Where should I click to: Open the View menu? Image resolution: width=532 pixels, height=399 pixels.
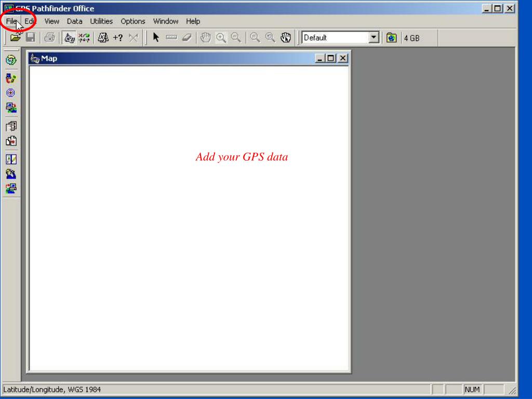(x=52, y=21)
